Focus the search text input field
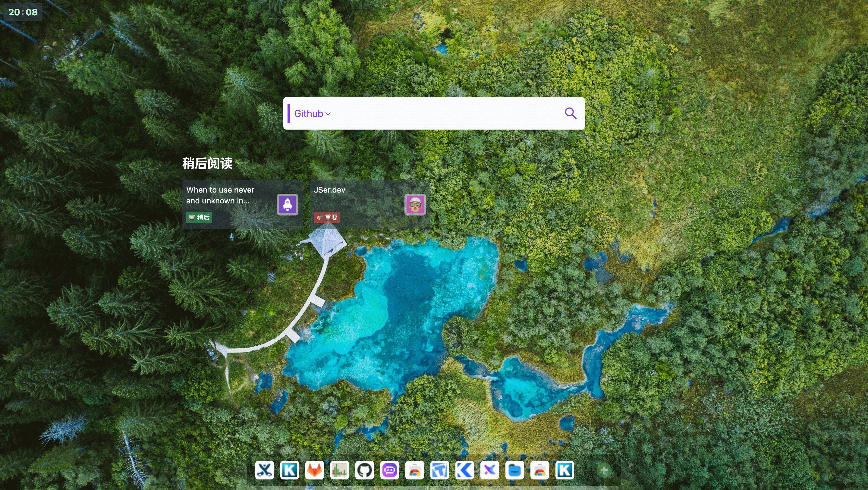Image resolution: width=868 pixels, height=490 pixels. coord(445,114)
